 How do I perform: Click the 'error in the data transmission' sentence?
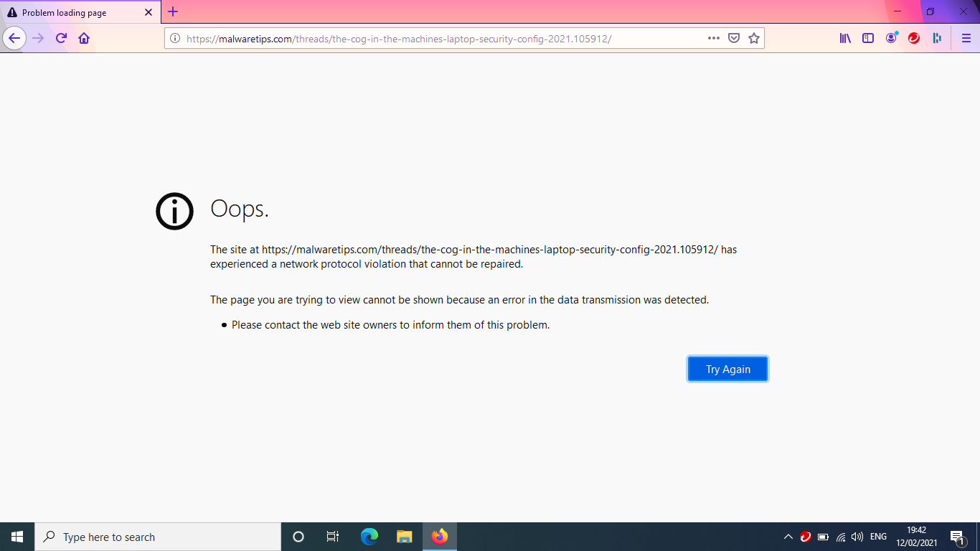pyautogui.click(x=459, y=300)
